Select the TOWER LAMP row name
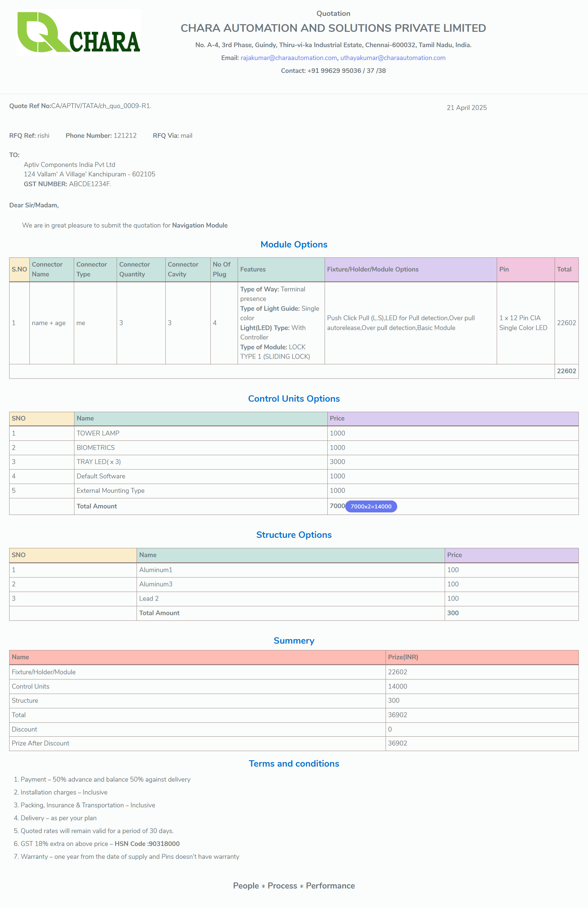 click(98, 433)
